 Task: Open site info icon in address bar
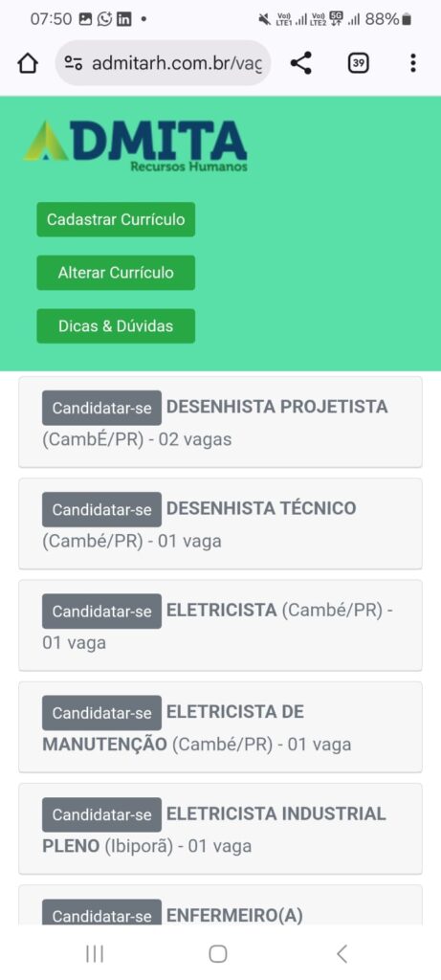(x=74, y=63)
